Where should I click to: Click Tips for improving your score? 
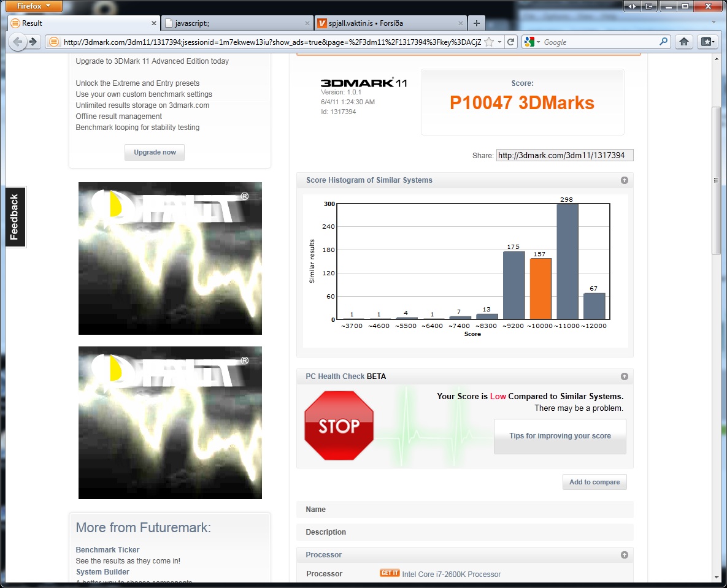tap(560, 436)
